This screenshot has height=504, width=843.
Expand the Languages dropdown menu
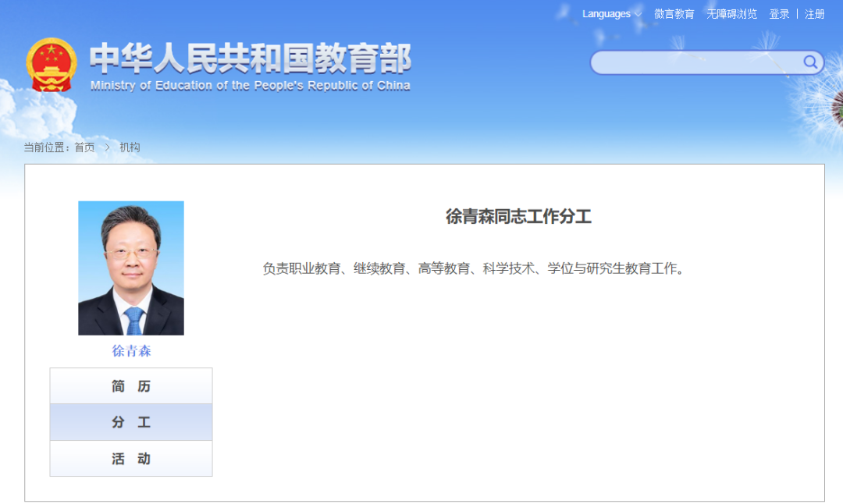(x=606, y=14)
